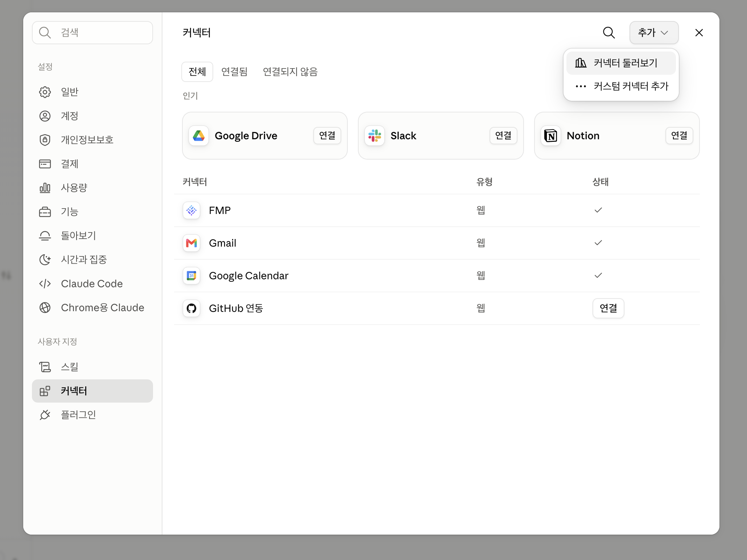Open the 플러그인 plug icon
The height and width of the screenshot is (560, 747).
45,415
